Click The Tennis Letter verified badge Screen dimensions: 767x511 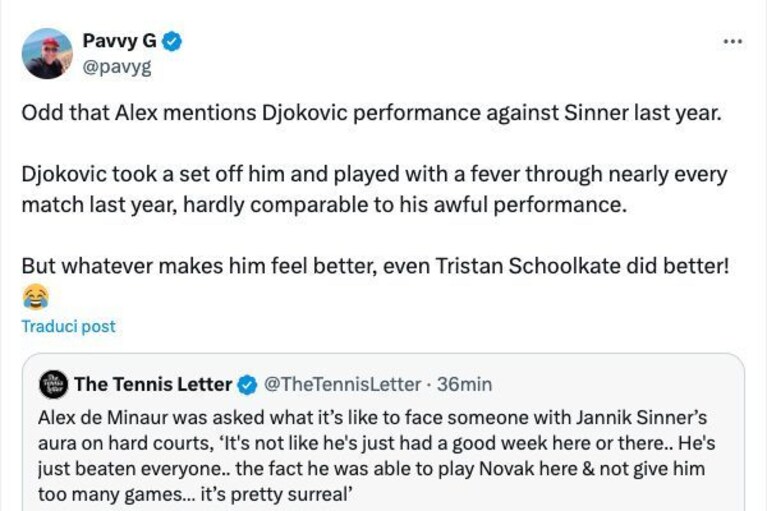pyautogui.click(x=247, y=385)
